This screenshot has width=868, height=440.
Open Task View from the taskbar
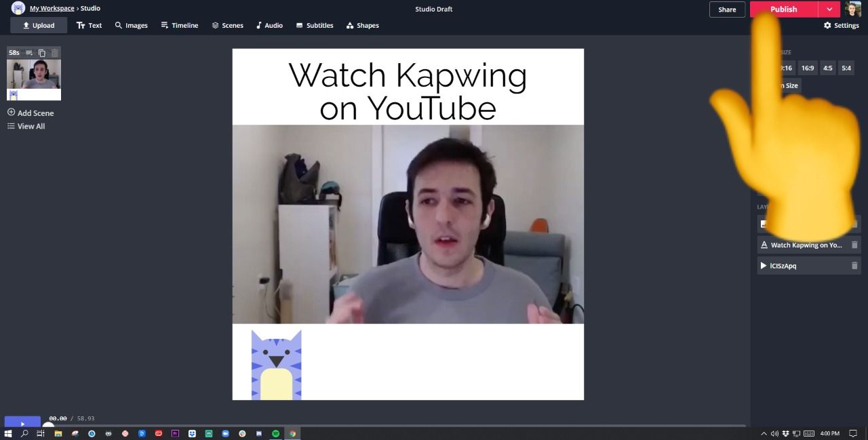(x=41, y=433)
